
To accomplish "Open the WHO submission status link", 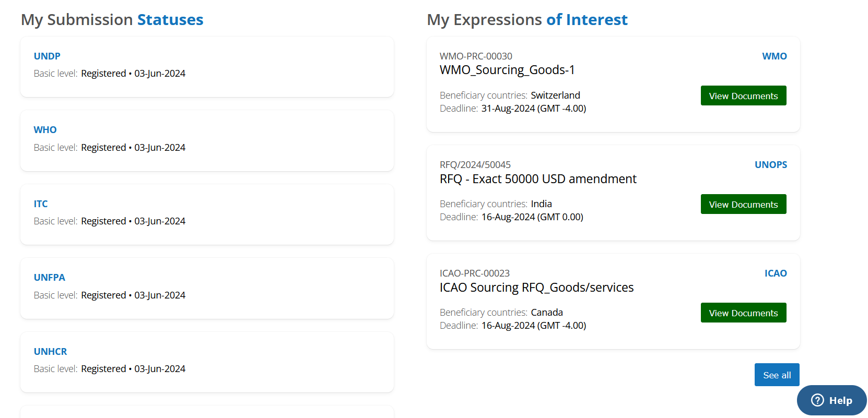I will coord(45,129).
